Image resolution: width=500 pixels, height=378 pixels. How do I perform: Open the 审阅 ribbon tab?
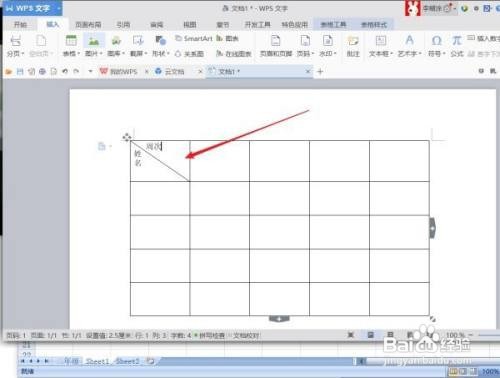pos(157,25)
